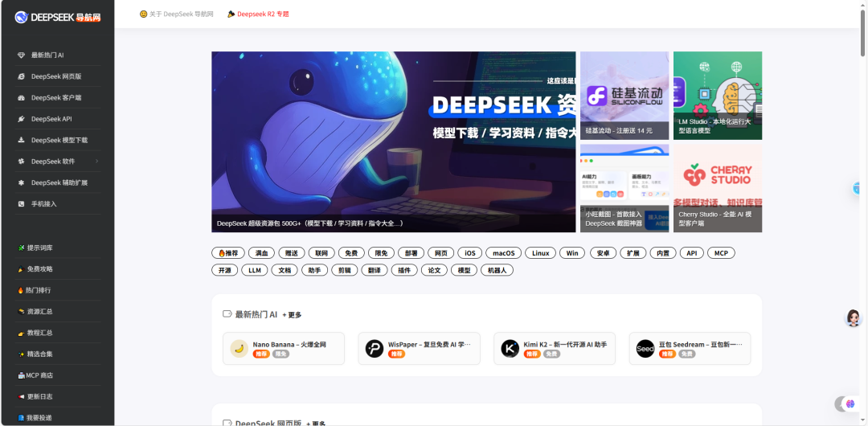Viewport: 868px width, 426px height.
Task: Filter by the iOS tag
Action: pos(470,253)
